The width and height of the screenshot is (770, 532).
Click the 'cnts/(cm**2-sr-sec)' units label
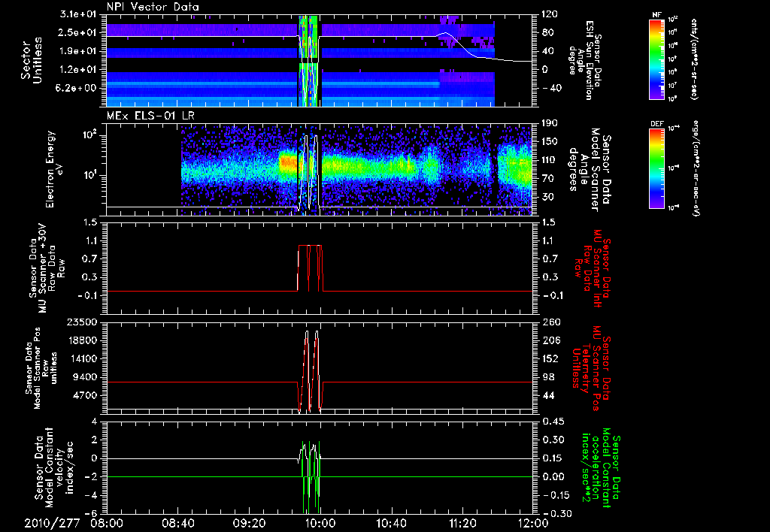(694, 59)
